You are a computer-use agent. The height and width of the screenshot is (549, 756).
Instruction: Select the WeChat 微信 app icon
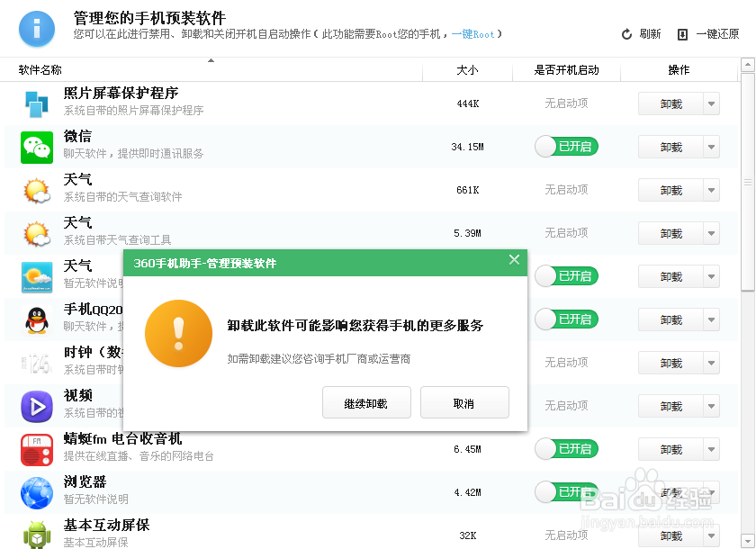(x=37, y=148)
